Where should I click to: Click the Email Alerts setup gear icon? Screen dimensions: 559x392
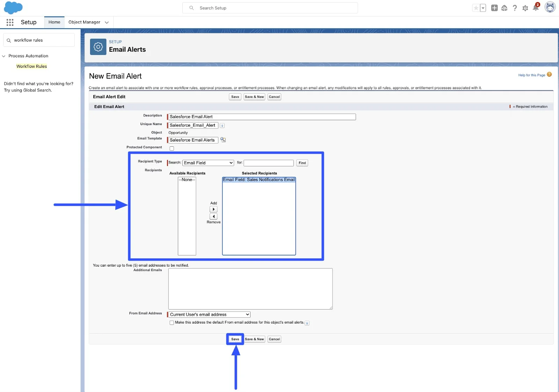(98, 47)
